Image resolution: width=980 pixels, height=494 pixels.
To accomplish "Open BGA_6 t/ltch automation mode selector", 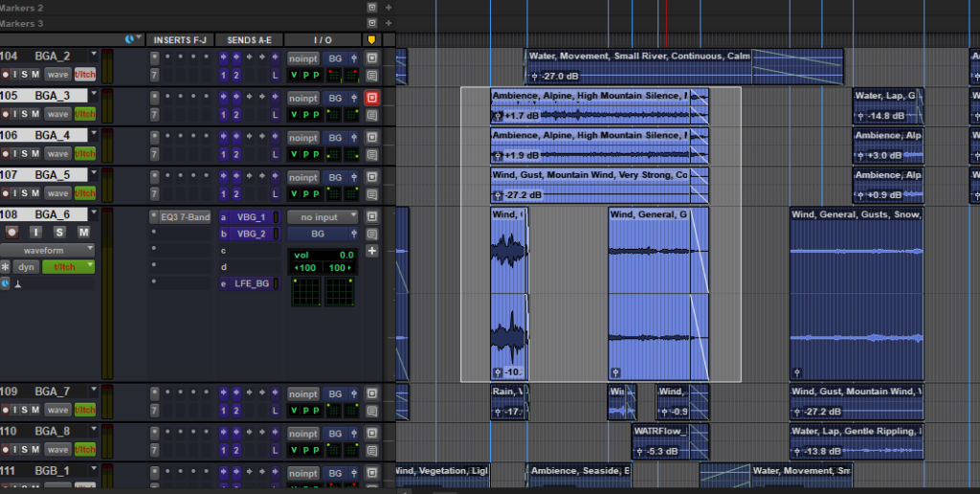I will tap(69, 267).
